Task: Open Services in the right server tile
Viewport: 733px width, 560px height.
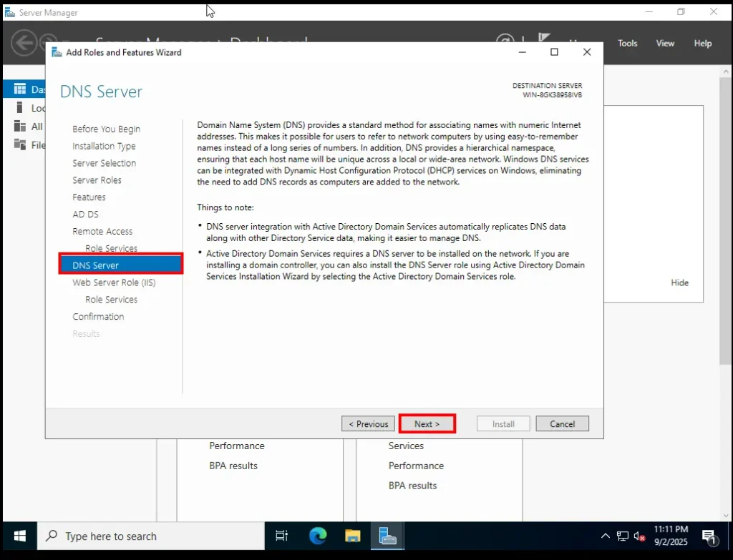Action: (406, 446)
